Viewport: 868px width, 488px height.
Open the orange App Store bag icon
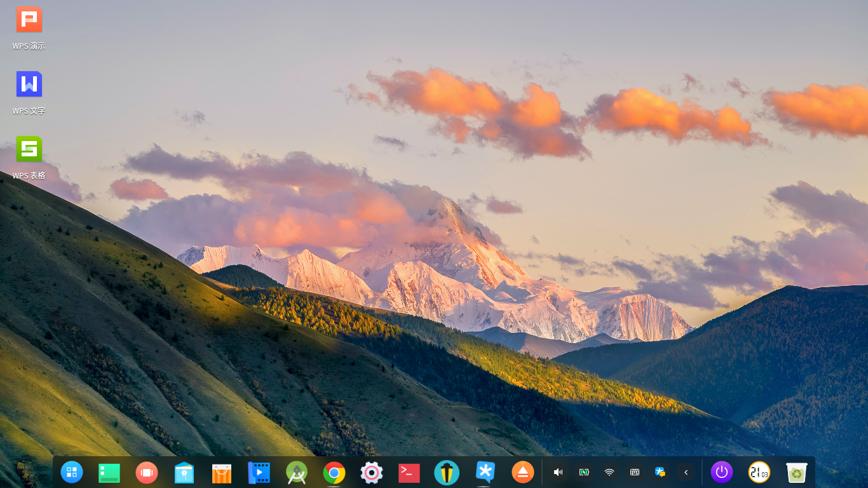coord(222,473)
